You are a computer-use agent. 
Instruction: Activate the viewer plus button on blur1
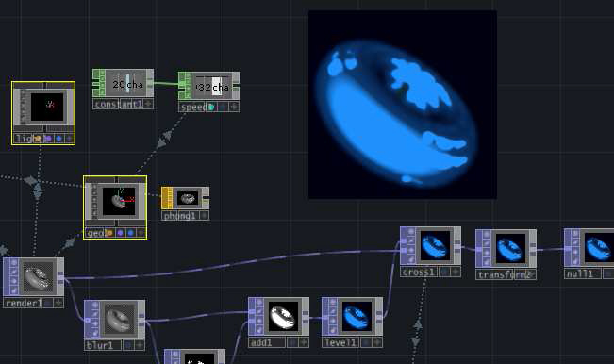(140, 345)
